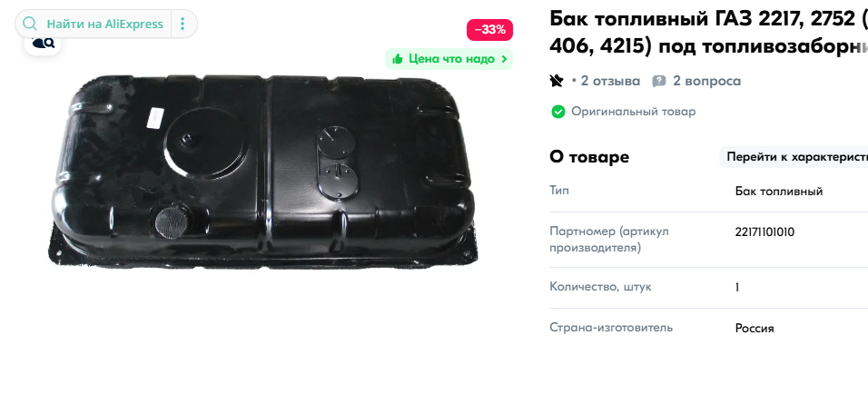Click the Оригинальный товар label
Screen dimensions: 868x394
(633, 112)
